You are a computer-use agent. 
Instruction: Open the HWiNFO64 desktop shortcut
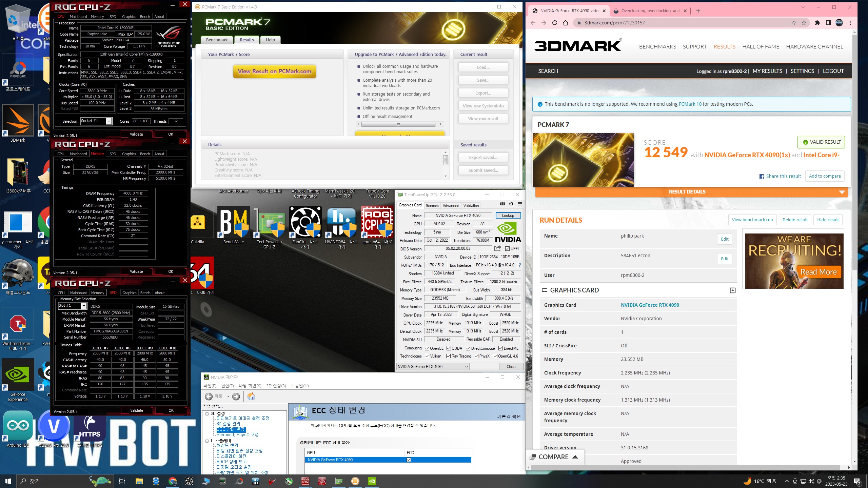341,227
